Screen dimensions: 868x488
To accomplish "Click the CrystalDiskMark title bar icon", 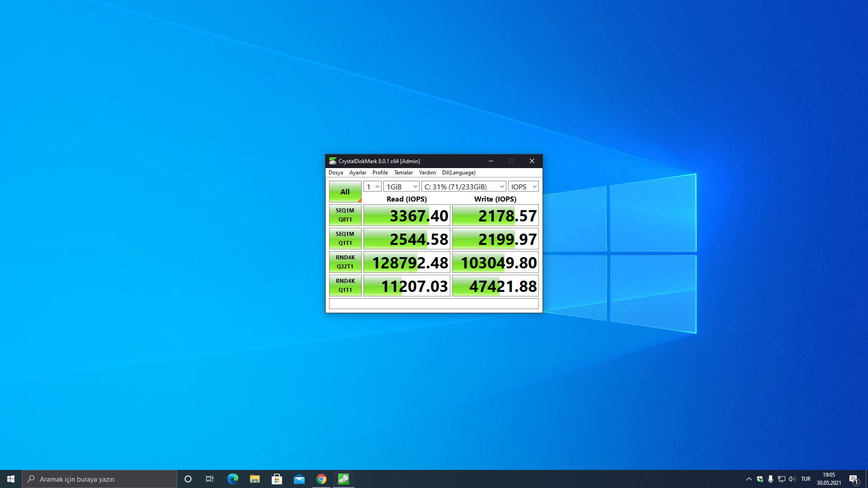I will 333,161.
